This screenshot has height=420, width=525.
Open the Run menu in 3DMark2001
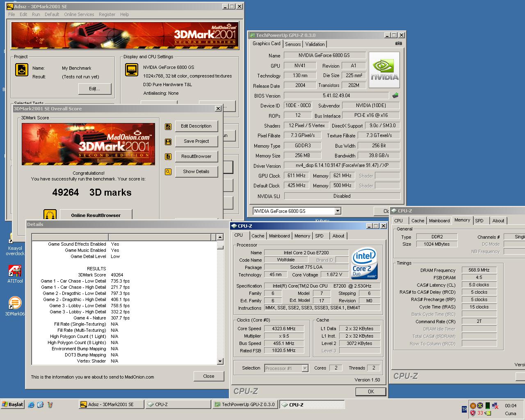click(x=36, y=14)
